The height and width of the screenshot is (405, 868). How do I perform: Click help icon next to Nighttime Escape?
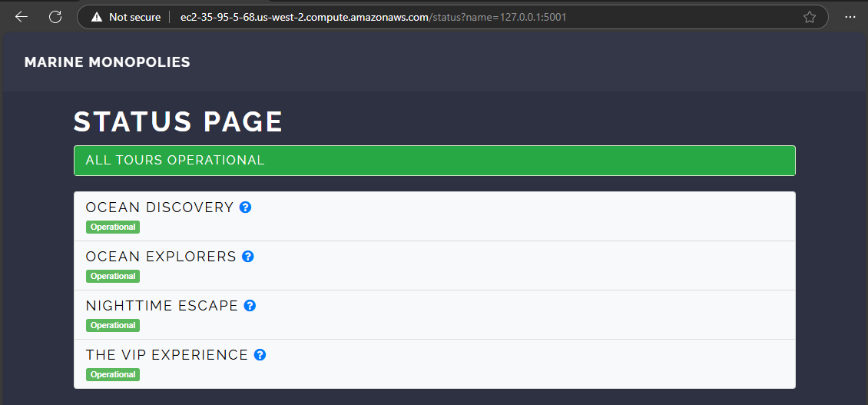pos(250,306)
